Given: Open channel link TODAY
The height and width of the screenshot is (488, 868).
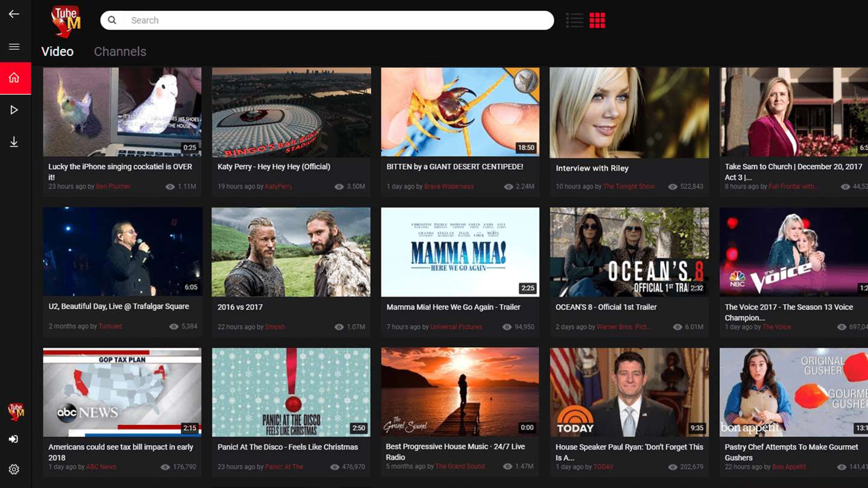Looking at the screenshot, I should coord(603,467).
